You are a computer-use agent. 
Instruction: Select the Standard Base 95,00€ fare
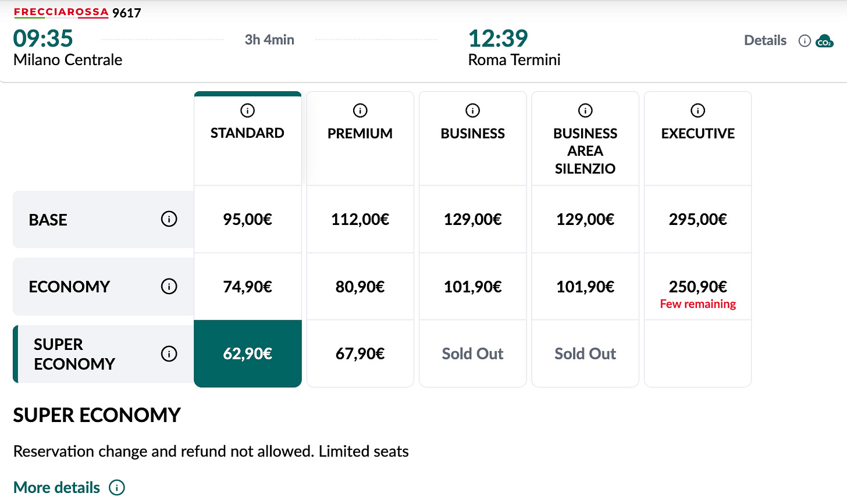pos(248,219)
